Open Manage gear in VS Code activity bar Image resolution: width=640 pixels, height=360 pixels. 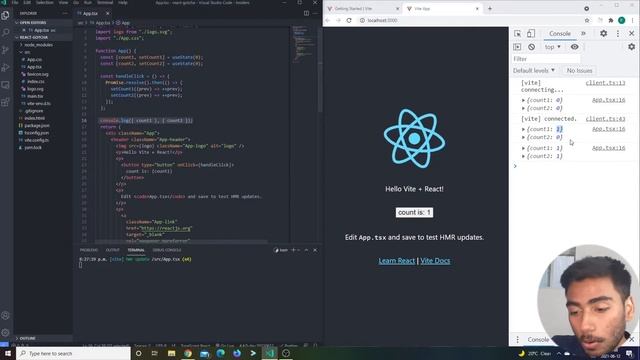pos(5,332)
